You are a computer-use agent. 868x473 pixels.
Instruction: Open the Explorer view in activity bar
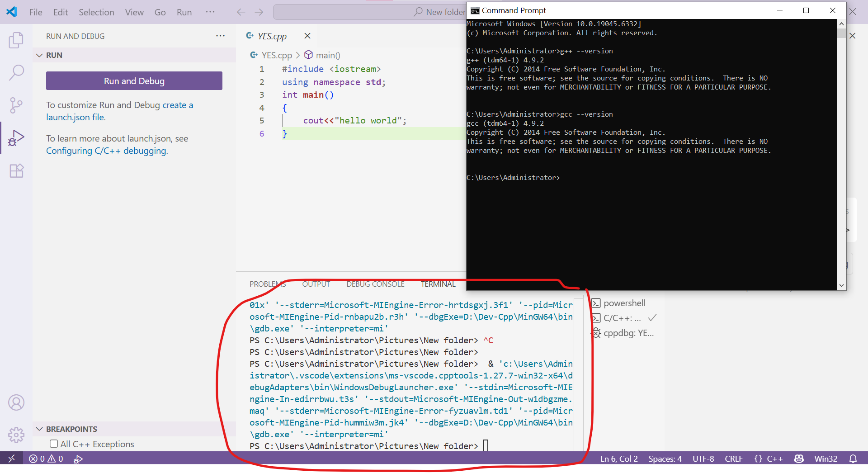16,40
